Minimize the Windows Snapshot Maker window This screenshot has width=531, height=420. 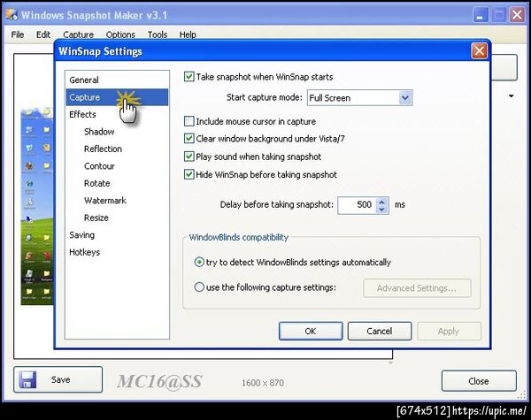[x=480, y=15]
